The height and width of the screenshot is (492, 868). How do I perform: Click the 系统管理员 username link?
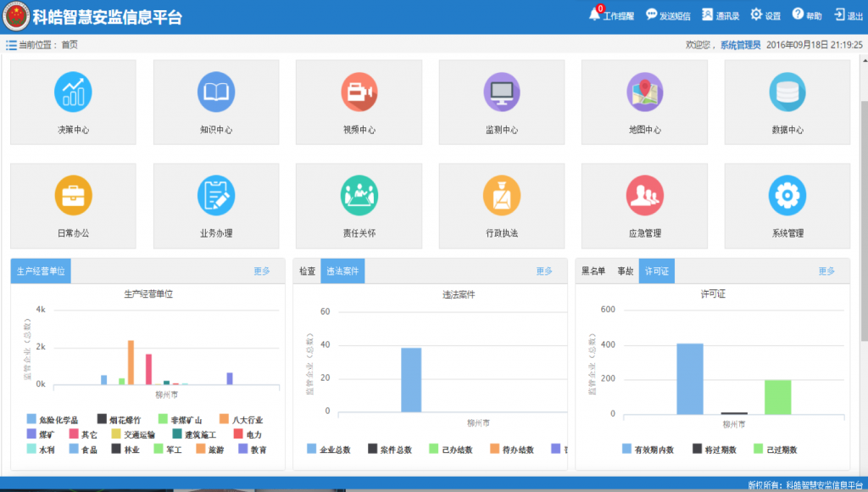[740, 45]
